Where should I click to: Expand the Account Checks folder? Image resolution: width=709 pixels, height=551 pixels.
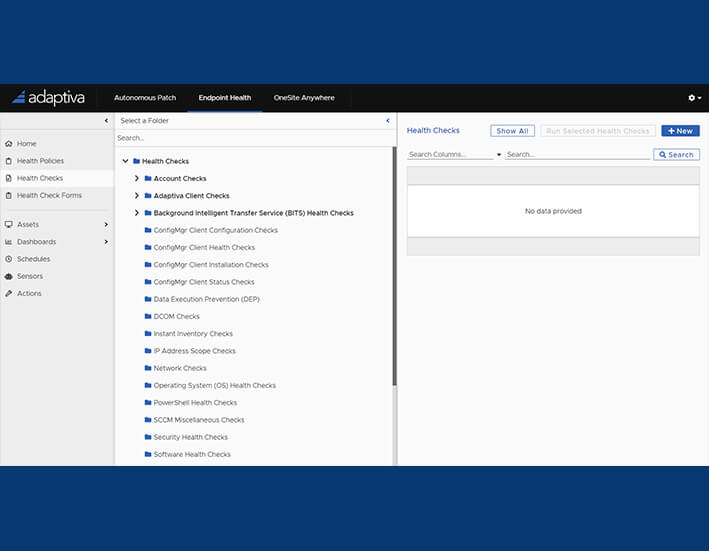pyautogui.click(x=137, y=178)
